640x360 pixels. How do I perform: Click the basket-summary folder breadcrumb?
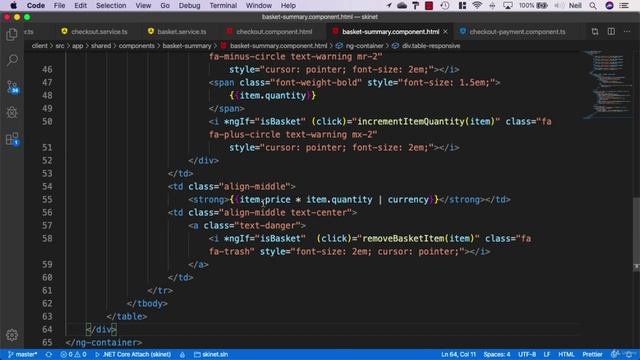(187, 46)
